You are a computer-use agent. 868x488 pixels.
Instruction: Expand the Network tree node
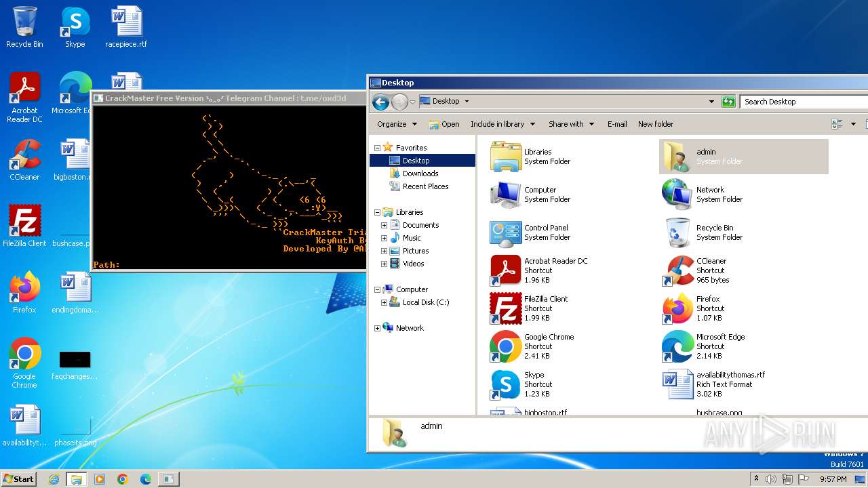point(377,328)
